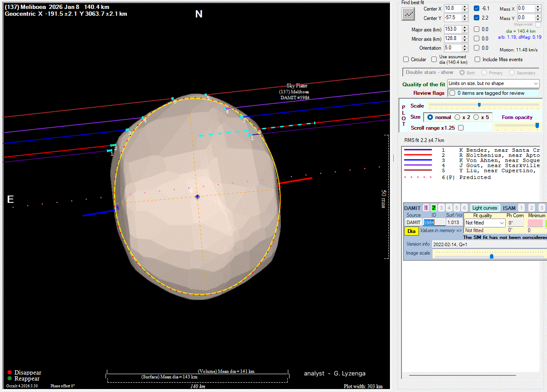547x392 pixels.
Task: Select the x 2 plot size option
Action: click(458, 117)
